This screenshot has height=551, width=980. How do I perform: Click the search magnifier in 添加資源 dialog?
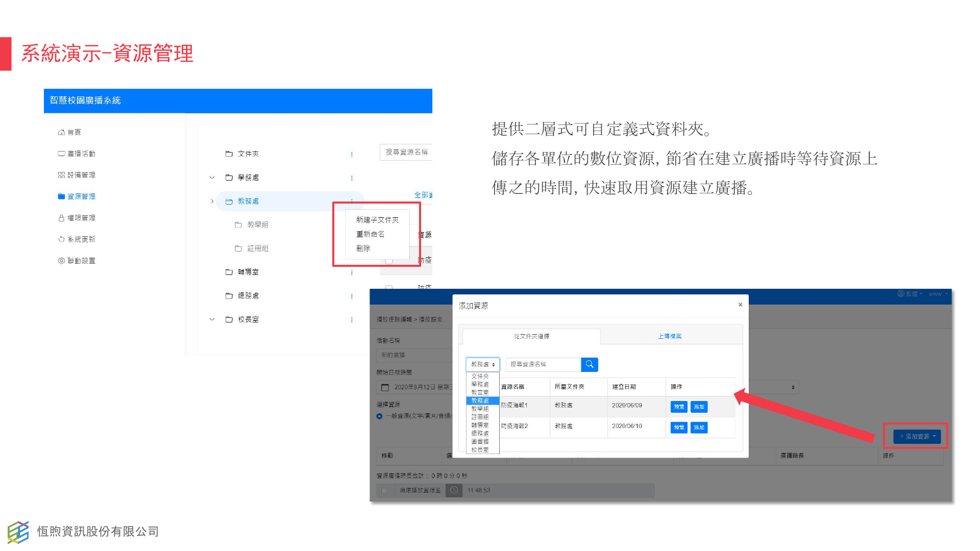click(x=590, y=364)
